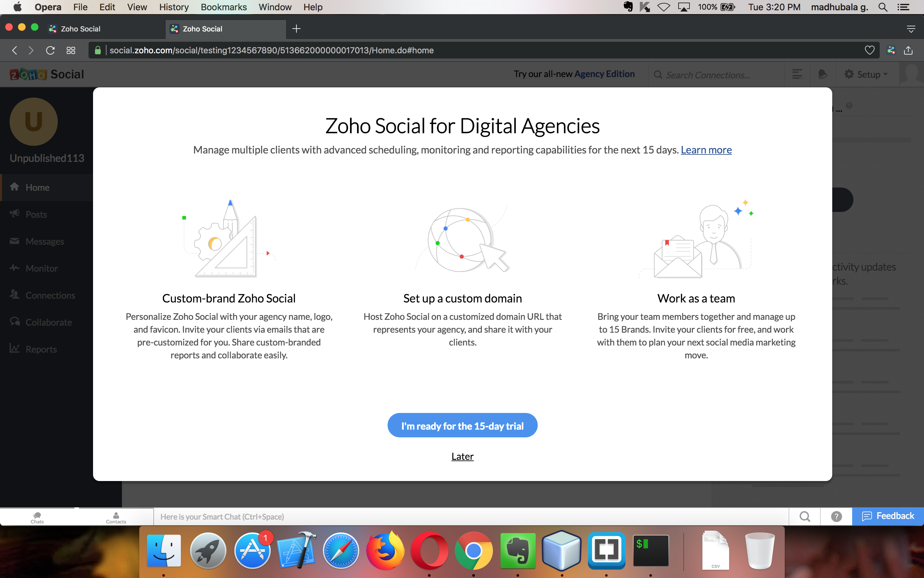This screenshot has height=578, width=924.
Task: Open the Trash in the Dock
Action: pyautogui.click(x=760, y=551)
